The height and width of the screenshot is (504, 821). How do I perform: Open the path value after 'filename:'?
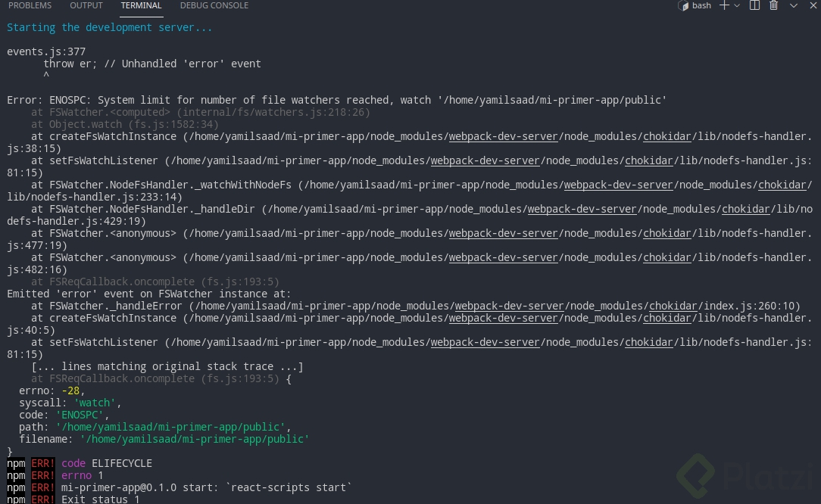195,439
